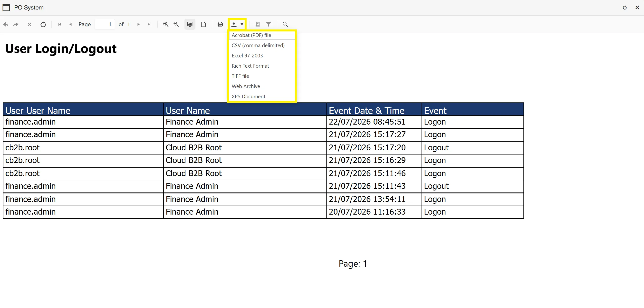Toggle the parameters filter icon
This screenshot has height=308, width=644.
269,24
